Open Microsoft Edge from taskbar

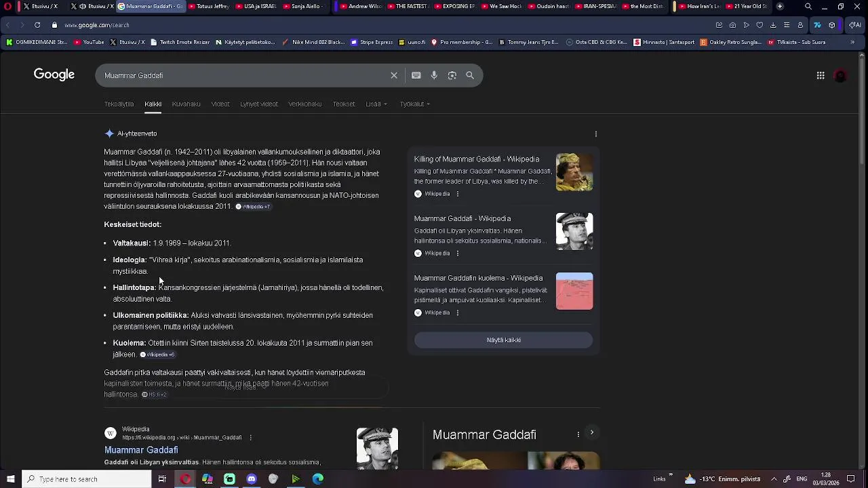(318, 479)
